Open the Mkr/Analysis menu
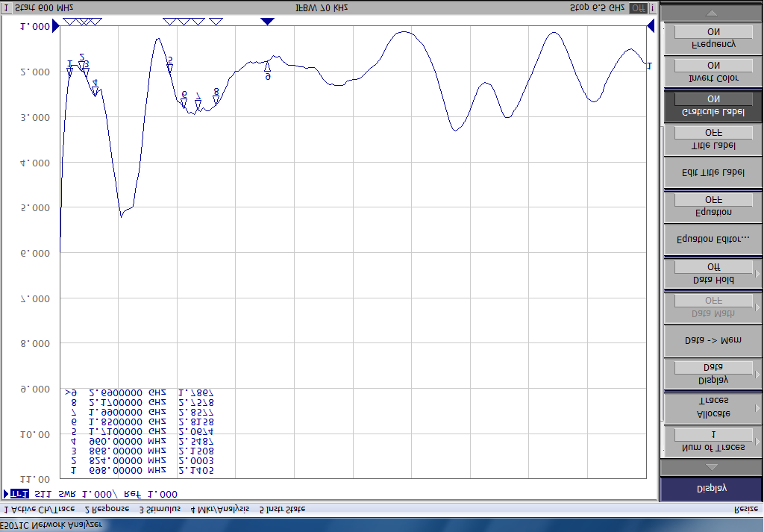 click(219, 509)
